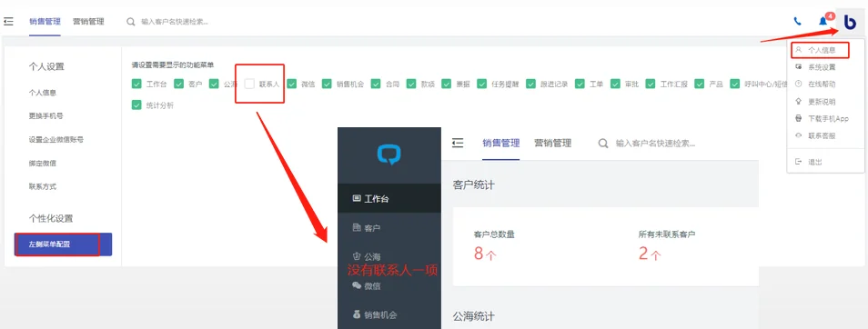Toggle the 工作汇报 checkbox
This screenshot has width=868, height=329.
click(651, 84)
